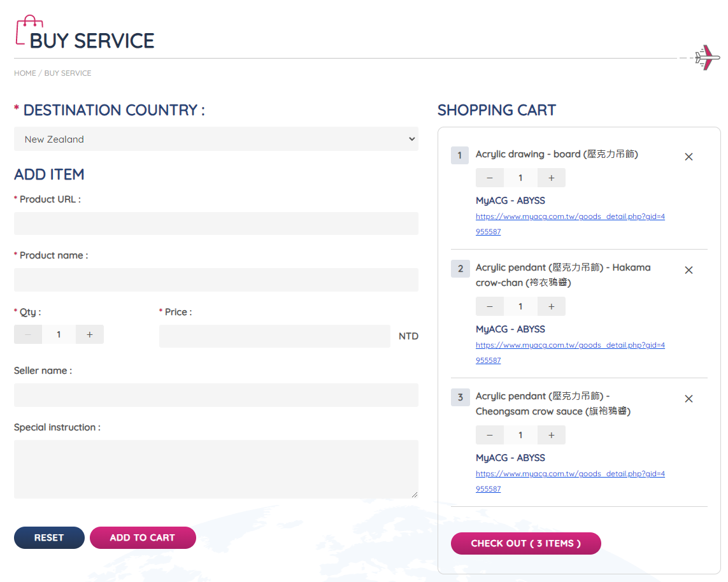Click the HOME breadcrumb link

[x=25, y=73]
